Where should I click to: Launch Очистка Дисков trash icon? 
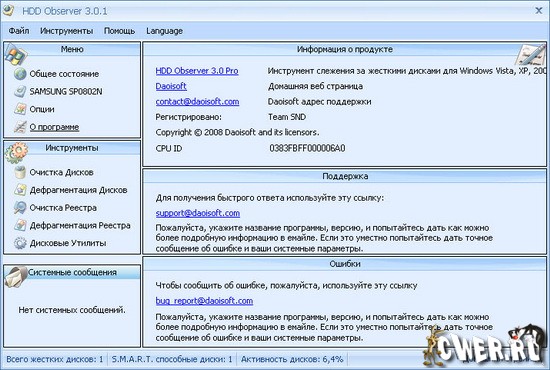tap(20, 172)
